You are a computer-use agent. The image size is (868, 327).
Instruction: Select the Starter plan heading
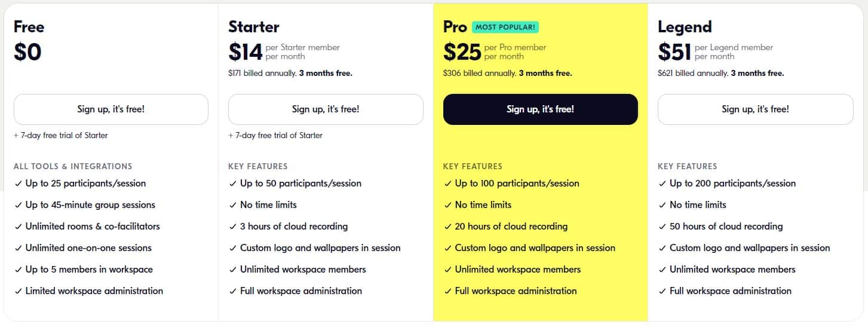click(x=253, y=27)
